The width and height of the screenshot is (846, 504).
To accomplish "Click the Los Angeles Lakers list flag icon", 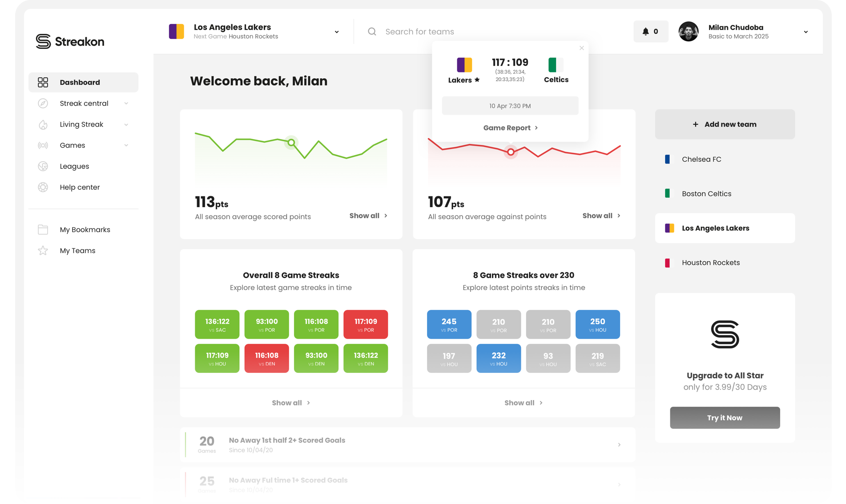I will coord(669,228).
